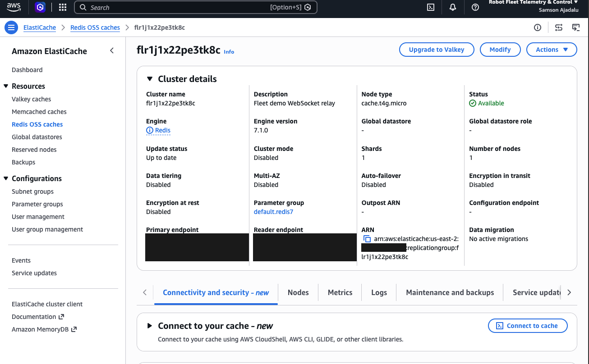The width and height of the screenshot is (589, 364).
Task: Click the info icon beside Redis engine
Action: coord(150,130)
